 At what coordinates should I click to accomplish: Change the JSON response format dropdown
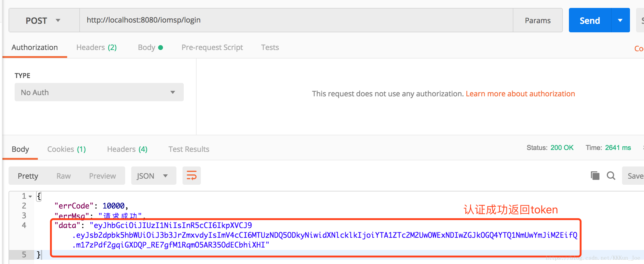coord(154,176)
